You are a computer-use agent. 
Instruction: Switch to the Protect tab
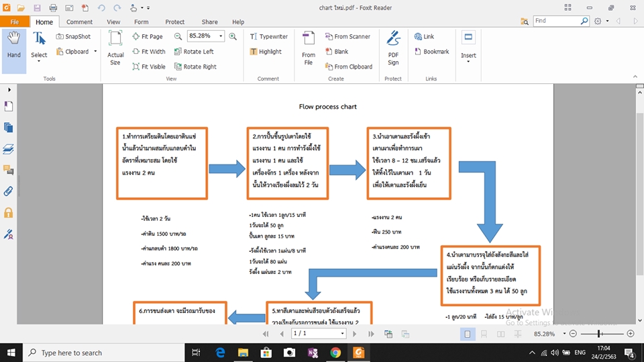tap(174, 21)
